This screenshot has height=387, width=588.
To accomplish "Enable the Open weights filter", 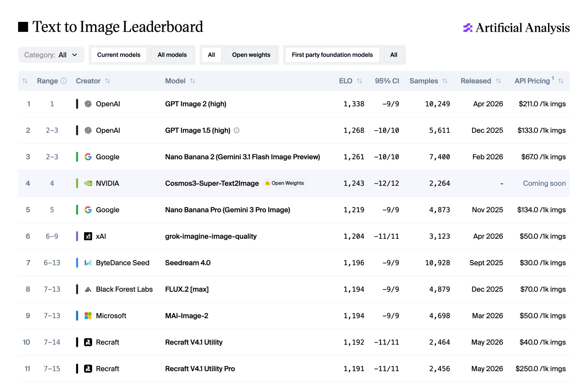I will (x=251, y=55).
